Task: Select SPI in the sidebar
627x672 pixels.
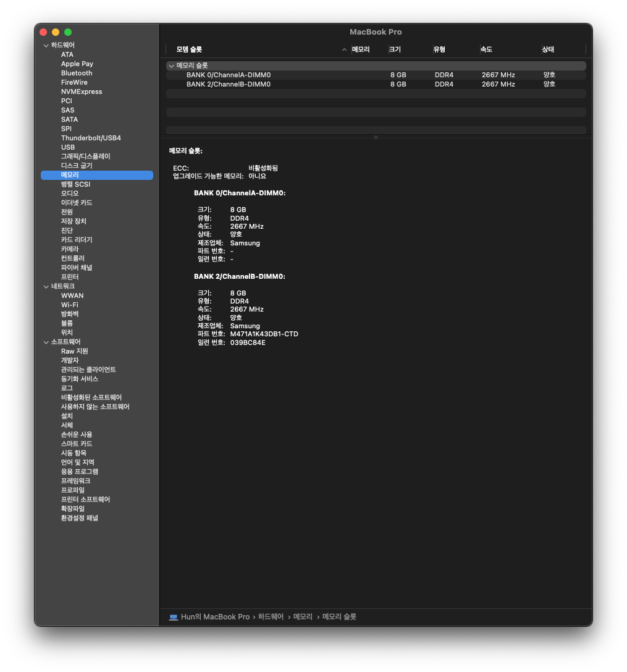Action: coord(66,129)
